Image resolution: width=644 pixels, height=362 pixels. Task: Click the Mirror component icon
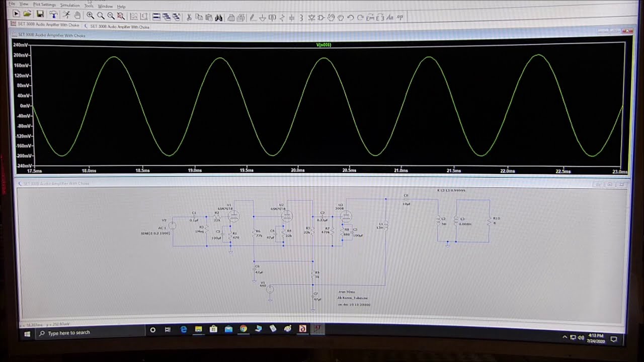pos(380,18)
